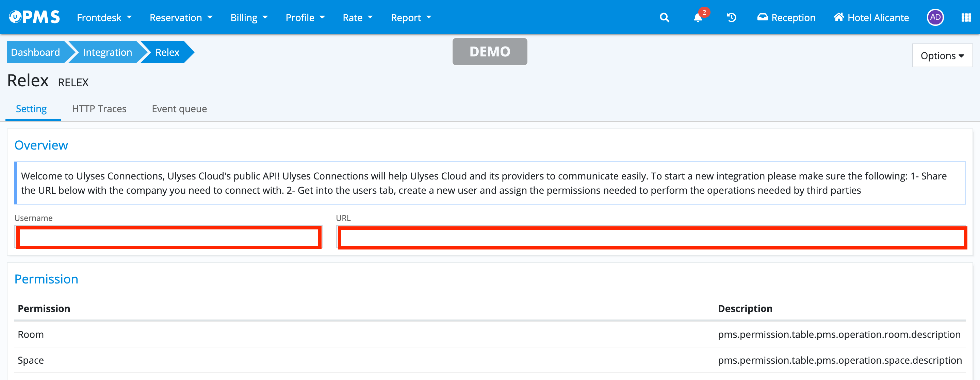Click the search magnifier icon
The width and height of the screenshot is (980, 380).
click(x=664, y=17)
